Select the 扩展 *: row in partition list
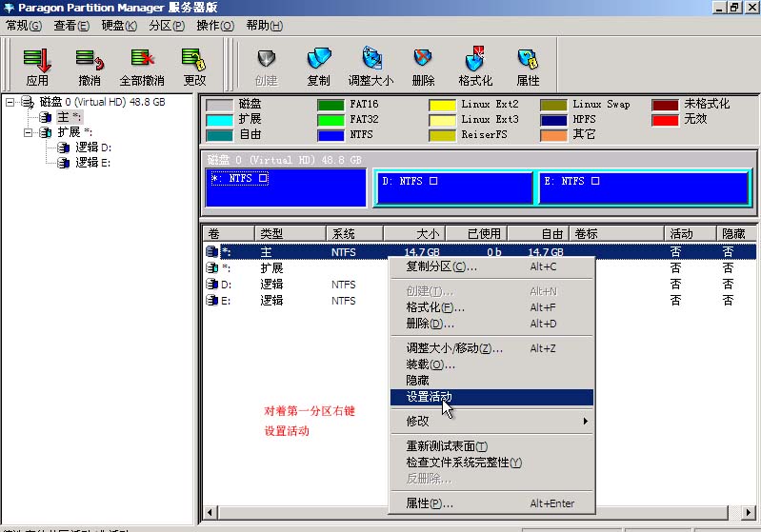This screenshot has width=761, height=532. point(296,267)
